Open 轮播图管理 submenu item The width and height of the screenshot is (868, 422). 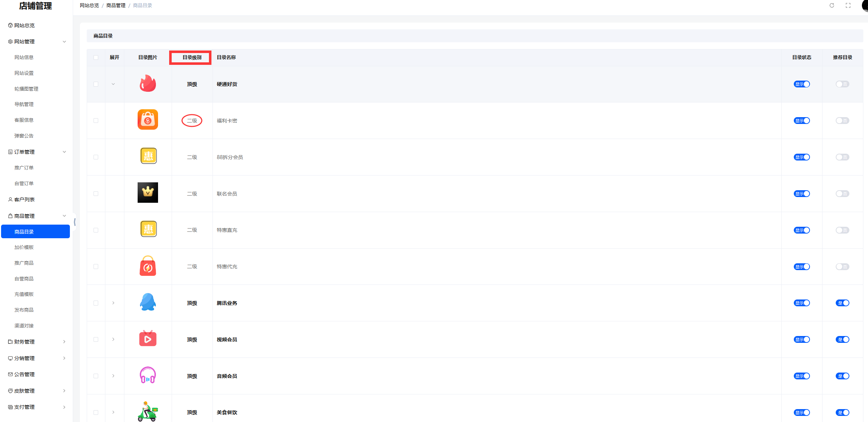point(26,89)
